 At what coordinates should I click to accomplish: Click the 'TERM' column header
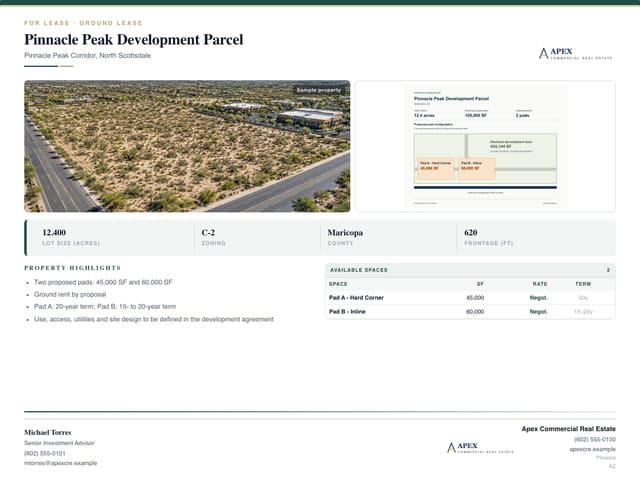point(583,284)
